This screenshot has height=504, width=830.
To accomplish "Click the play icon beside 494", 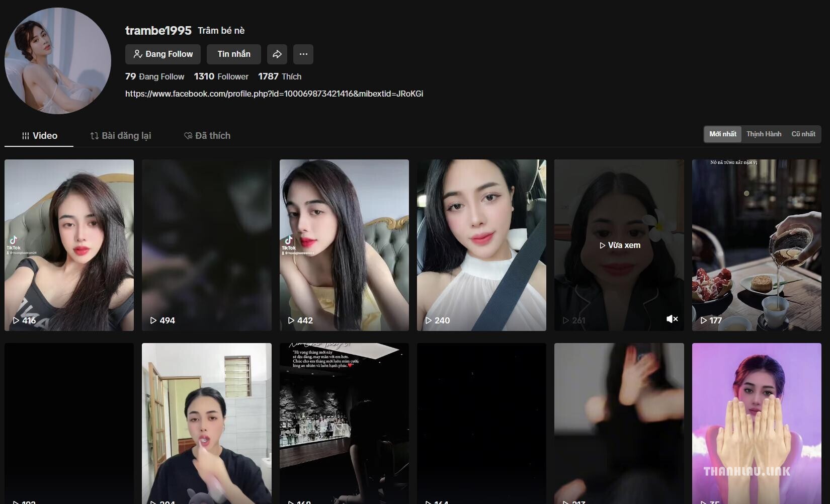I will point(153,320).
